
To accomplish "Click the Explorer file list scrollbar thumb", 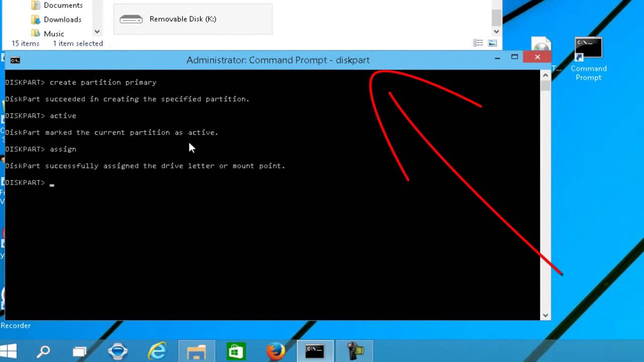I will pyautogui.click(x=497, y=18).
